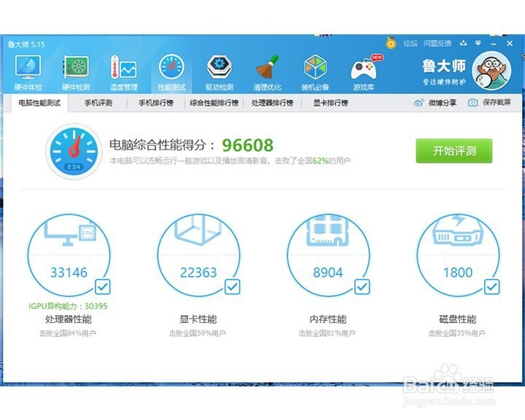Click the gold medal icon in title bar
Image resolution: width=525 pixels, height=420 pixels.
391,42
